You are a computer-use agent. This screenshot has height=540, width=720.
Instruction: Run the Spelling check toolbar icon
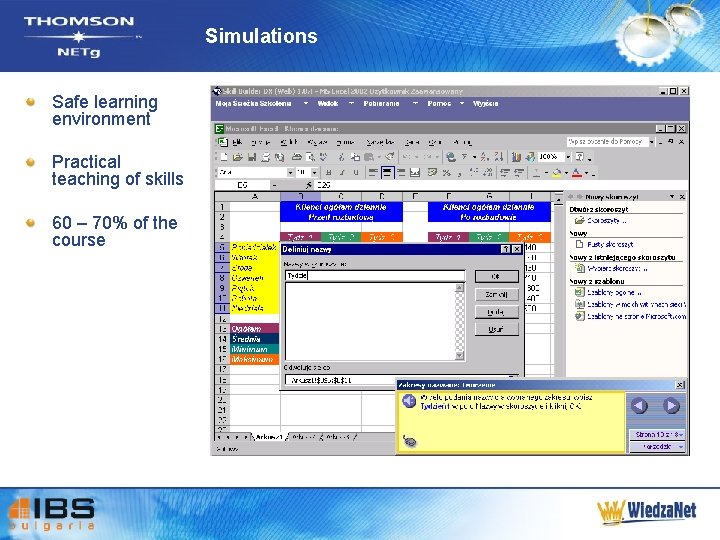(324, 157)
